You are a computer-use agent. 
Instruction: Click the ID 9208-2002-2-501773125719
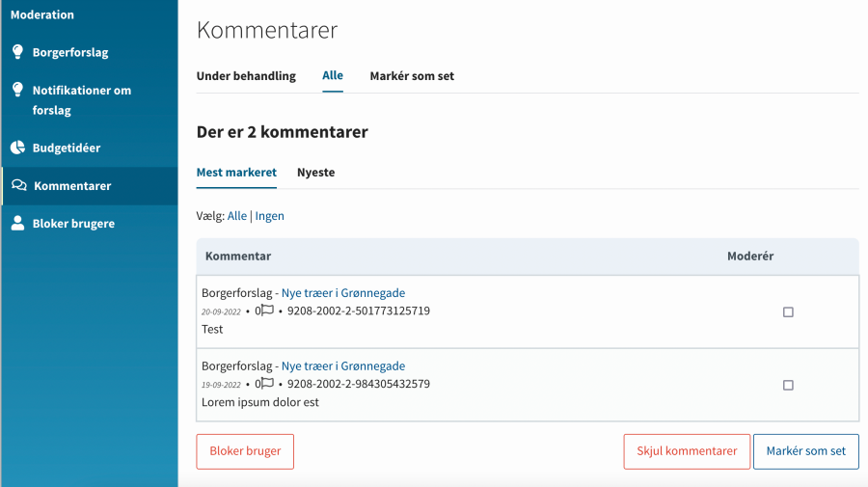(x=359, y=311)
